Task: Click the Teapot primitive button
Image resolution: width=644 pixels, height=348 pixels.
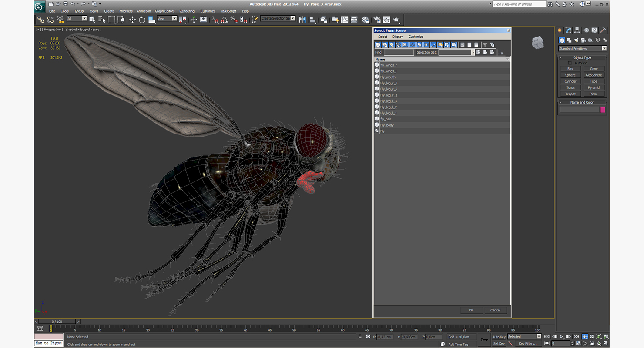Action: coord(570,94)
